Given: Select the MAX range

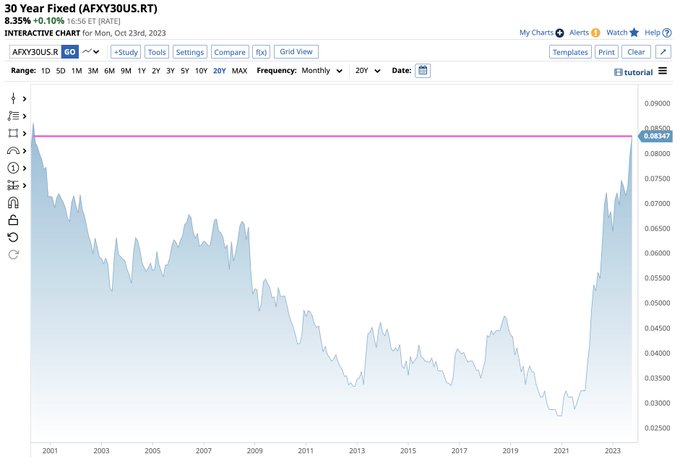Looking at the screenshot, I should coord(239,71).
